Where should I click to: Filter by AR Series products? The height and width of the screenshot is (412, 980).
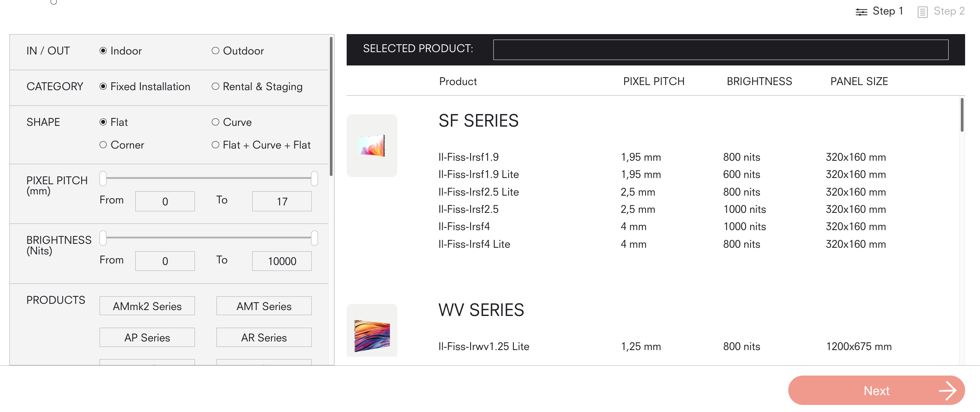264,338
